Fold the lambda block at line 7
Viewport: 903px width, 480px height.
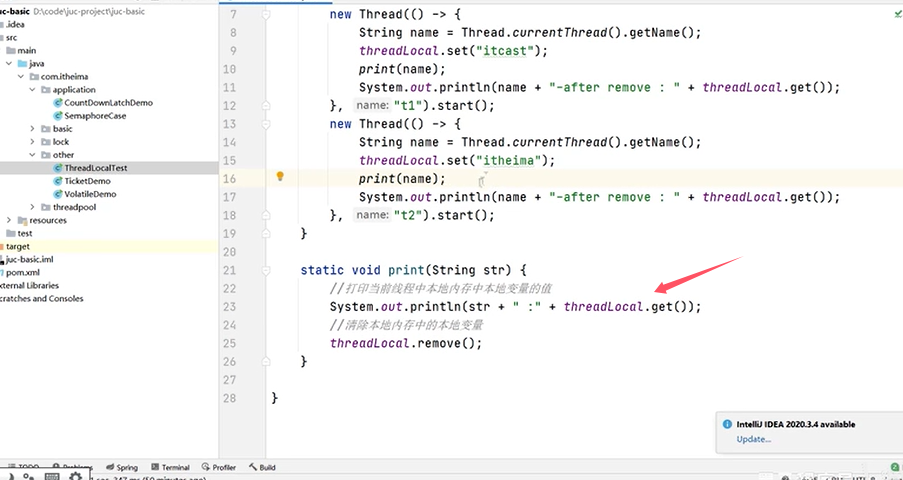coord(265,14)
